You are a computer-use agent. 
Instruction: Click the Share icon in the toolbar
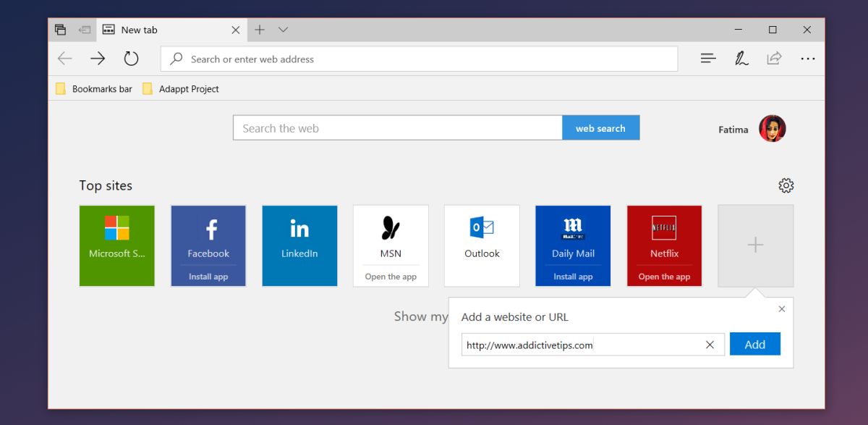point(774,59)
